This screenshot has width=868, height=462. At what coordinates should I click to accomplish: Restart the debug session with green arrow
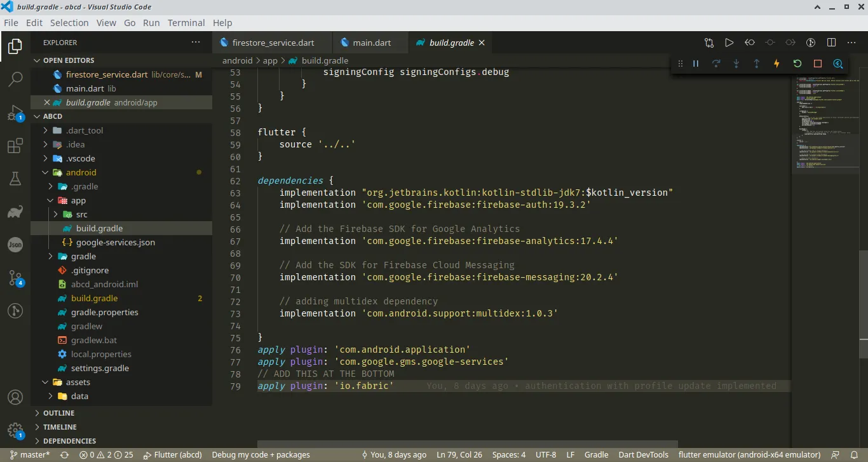pos(797,64)
